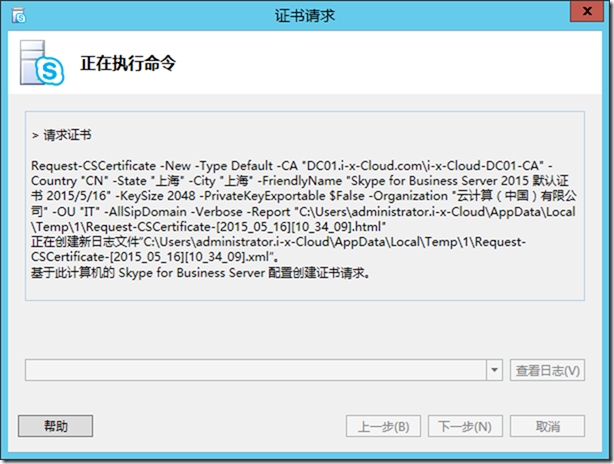Close the 证书请求 dialog
The width and height of the screenshot is (614, 464).
pos(587,11)
